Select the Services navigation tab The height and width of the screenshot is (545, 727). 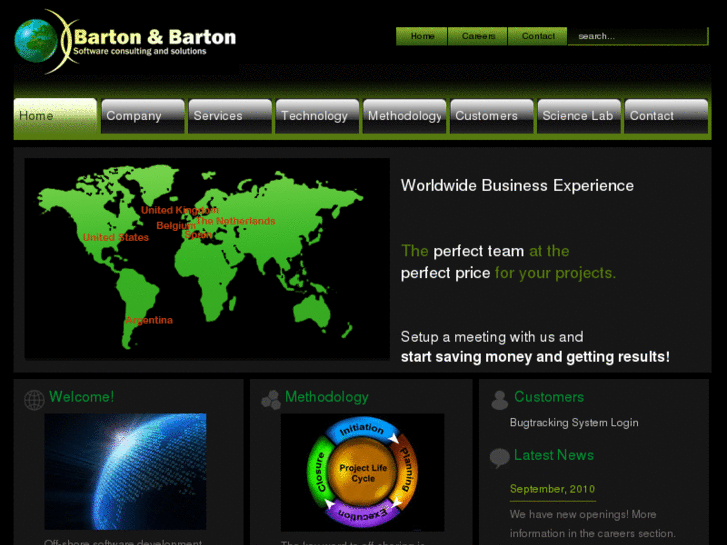point(230,116)
